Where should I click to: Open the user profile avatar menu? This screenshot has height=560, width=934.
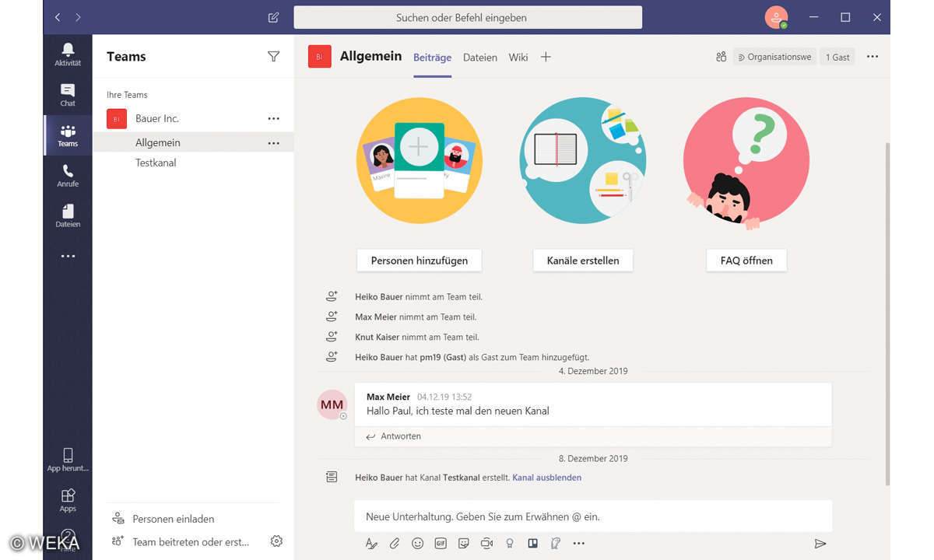coord(776,17)
